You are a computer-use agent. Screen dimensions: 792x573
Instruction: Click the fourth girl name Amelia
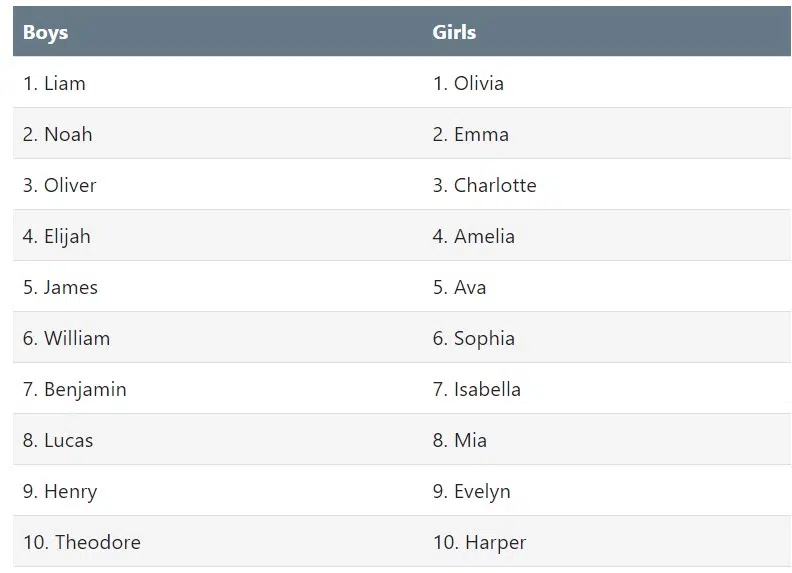click(484, 236)
